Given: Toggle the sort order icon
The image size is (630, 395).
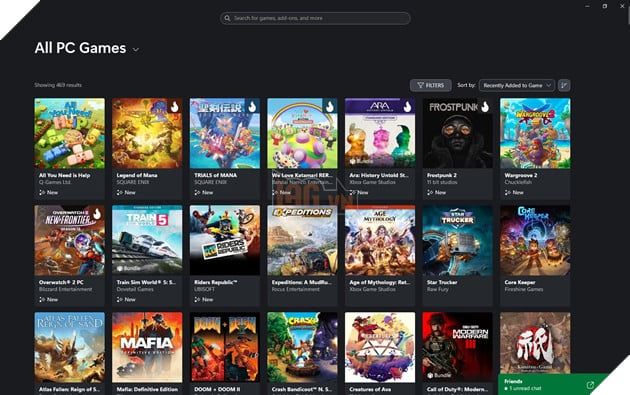Looking at the screenshot, I should [564, 85].
